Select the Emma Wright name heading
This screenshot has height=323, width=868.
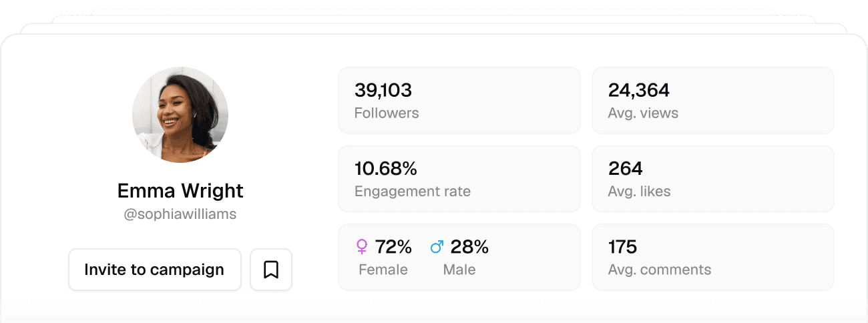[180, 191]
